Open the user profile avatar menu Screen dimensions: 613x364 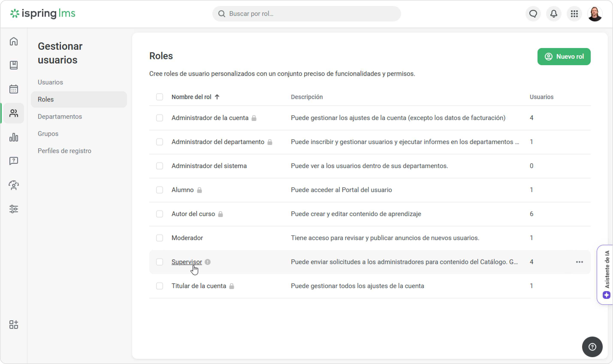(x=595, y=14)
